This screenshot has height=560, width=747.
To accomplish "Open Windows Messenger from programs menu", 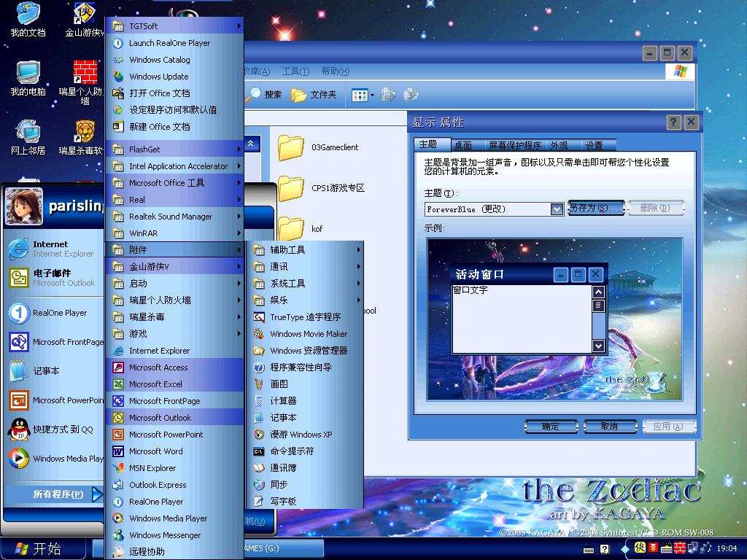I will pyautogui.click(x=174, y=535).
